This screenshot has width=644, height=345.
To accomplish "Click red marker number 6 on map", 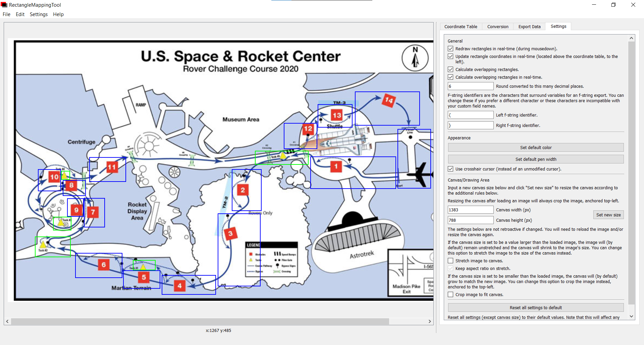I will [x=104, y=265].
